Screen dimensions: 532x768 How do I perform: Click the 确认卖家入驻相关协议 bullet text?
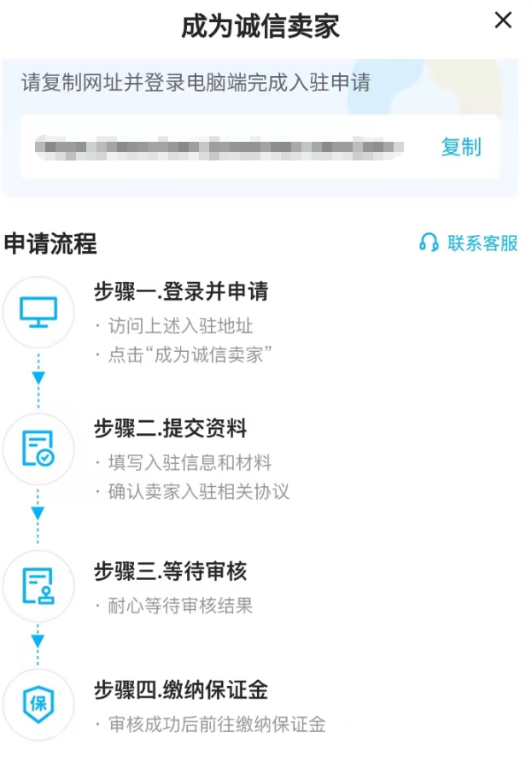pos(199,492)
